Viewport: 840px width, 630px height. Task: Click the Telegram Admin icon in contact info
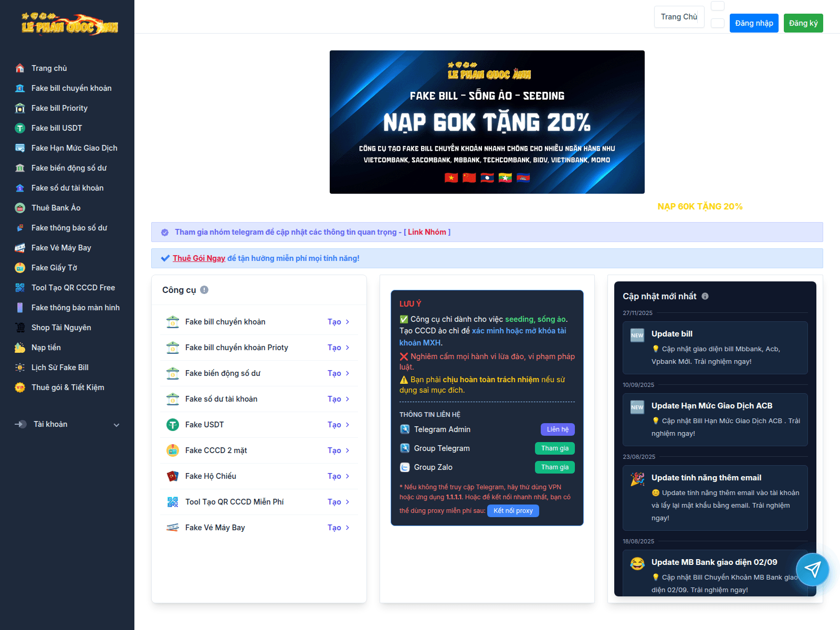pos(405,429)
